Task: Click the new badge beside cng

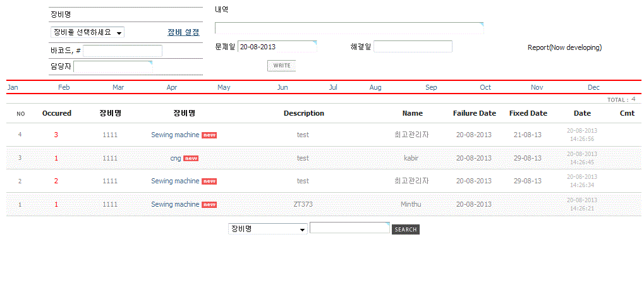Action: (x=191, y=158)
